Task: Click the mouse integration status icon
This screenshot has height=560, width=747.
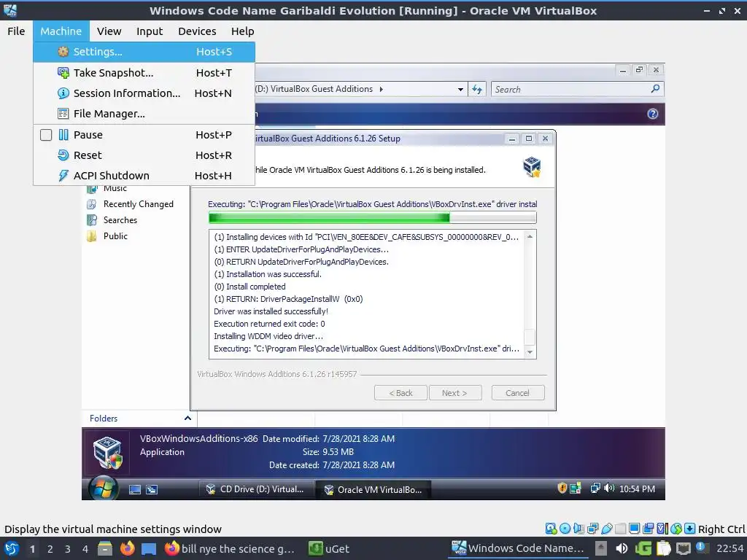Action: 676,529
